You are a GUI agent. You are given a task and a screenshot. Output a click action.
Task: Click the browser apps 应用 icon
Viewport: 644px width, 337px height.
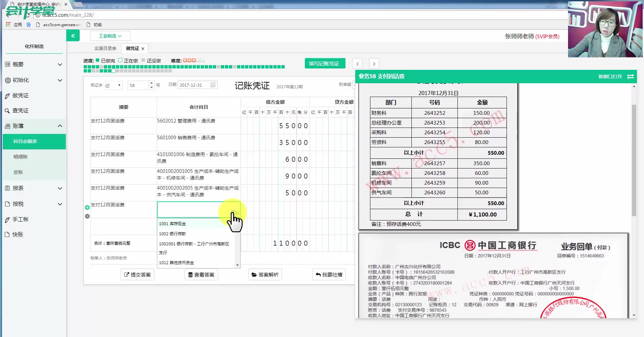click(14, 25)
